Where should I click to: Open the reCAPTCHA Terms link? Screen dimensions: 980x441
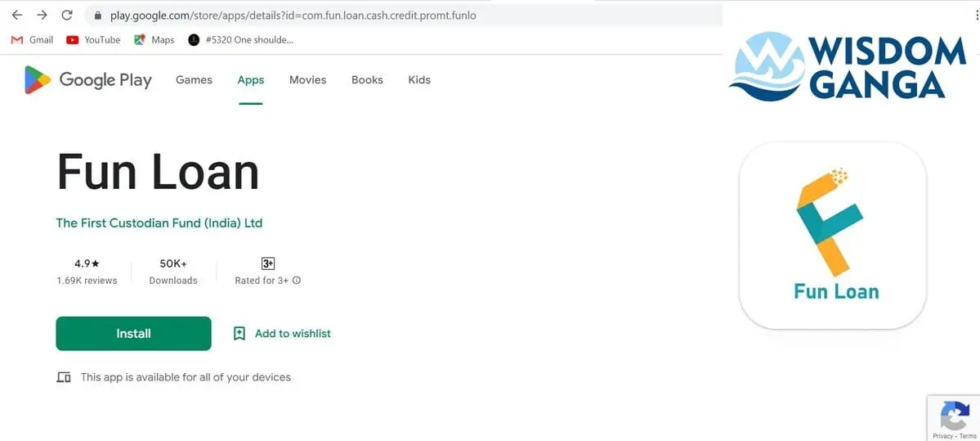pos(968,436)
